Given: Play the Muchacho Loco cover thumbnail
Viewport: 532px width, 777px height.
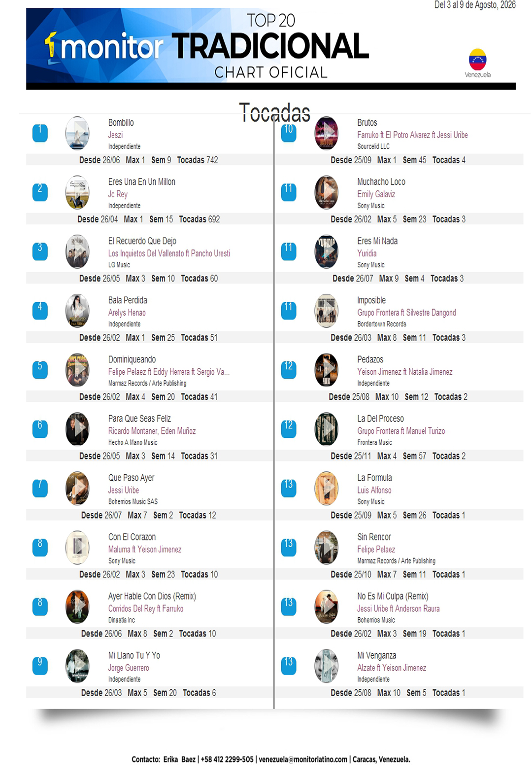Looking at the screenshot, I should tap(327, 192).
